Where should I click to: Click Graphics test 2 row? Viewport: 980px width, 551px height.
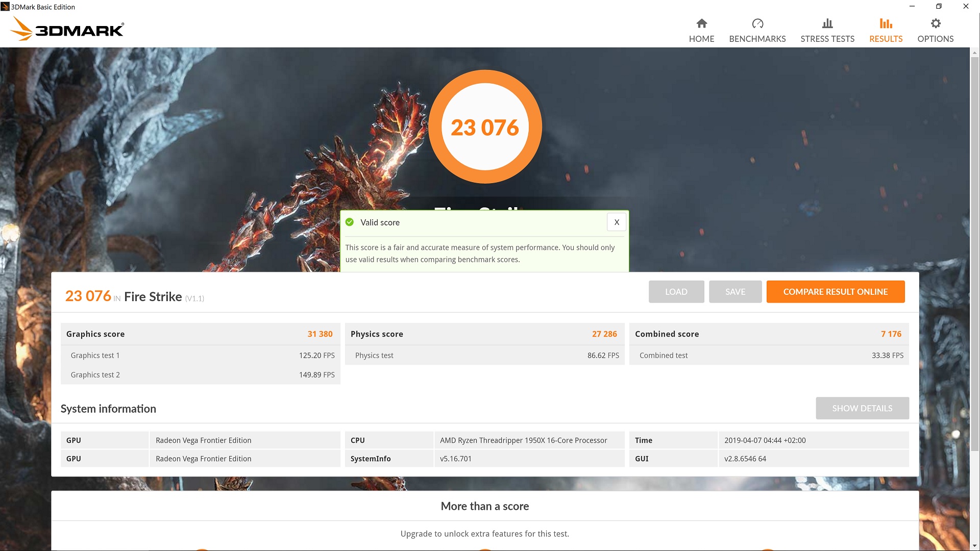click(x=201, y=374)
